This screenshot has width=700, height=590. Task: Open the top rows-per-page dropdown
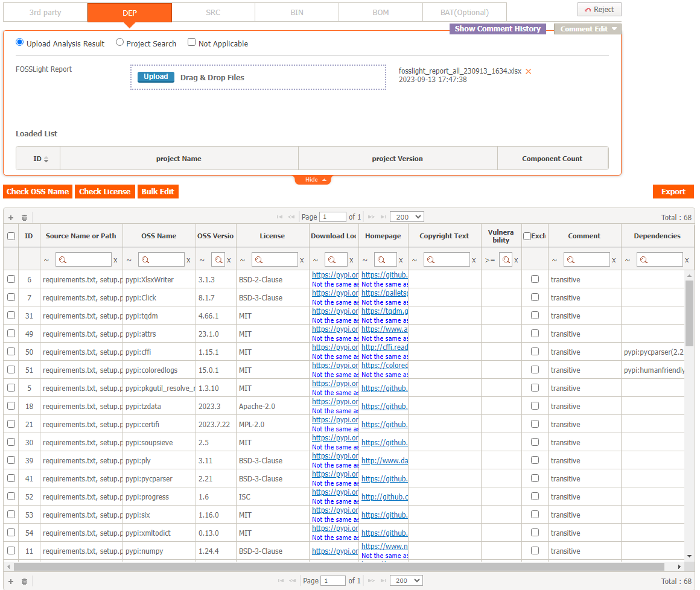[x=407, y=217]
